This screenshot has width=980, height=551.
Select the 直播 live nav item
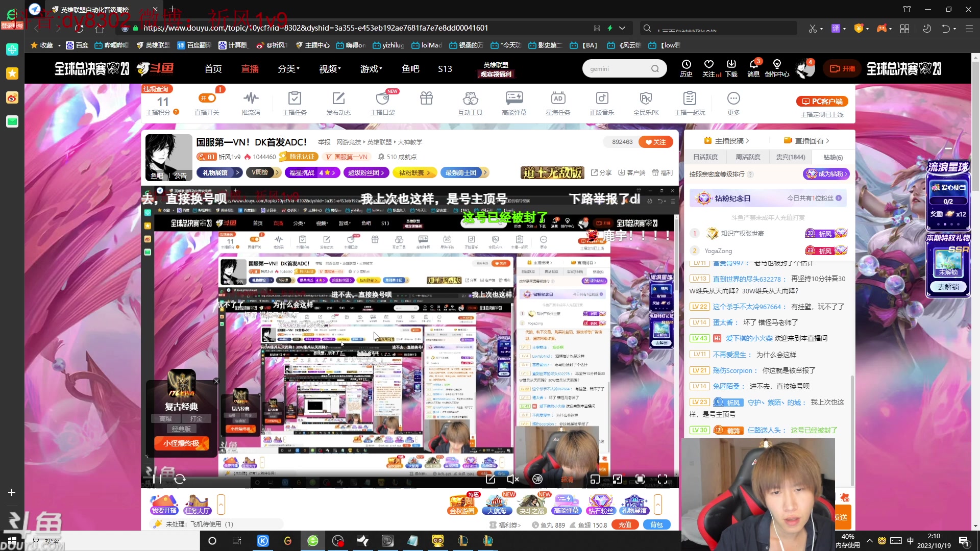(250, 69)
